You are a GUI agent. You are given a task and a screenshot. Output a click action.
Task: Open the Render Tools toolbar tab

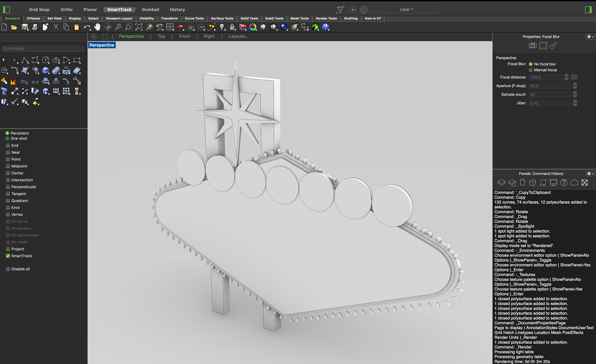[x=326, y=19]
